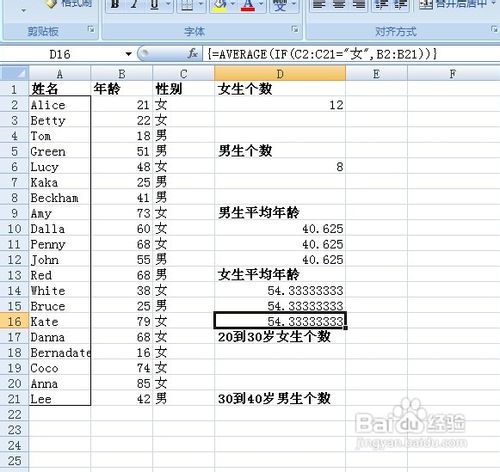Click the borders icon

point(187,5)
